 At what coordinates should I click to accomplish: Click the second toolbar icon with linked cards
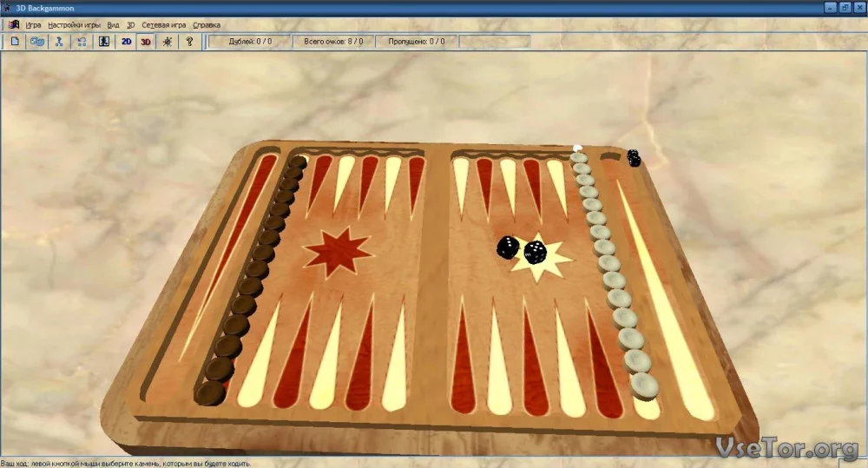(x=36, y=41)
